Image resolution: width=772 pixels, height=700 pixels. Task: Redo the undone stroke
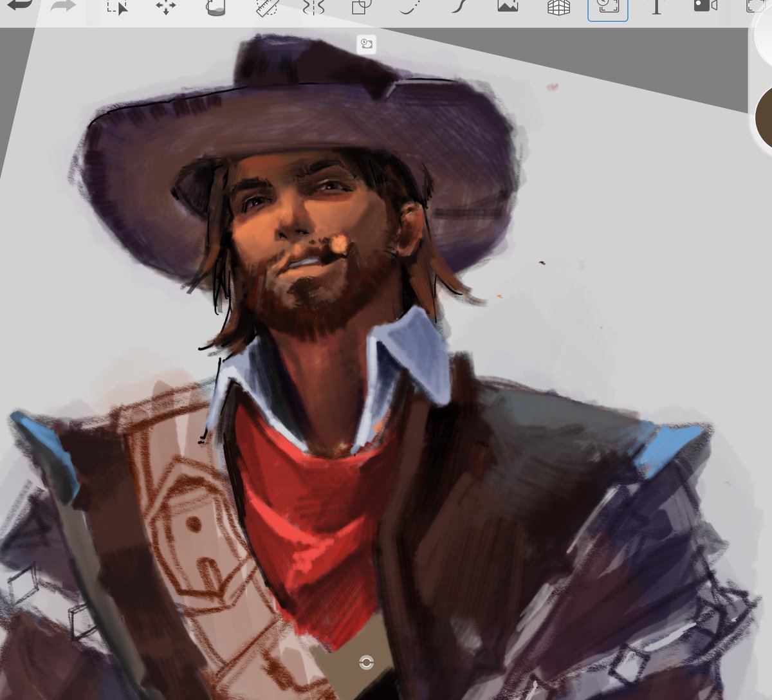point(63,6)
